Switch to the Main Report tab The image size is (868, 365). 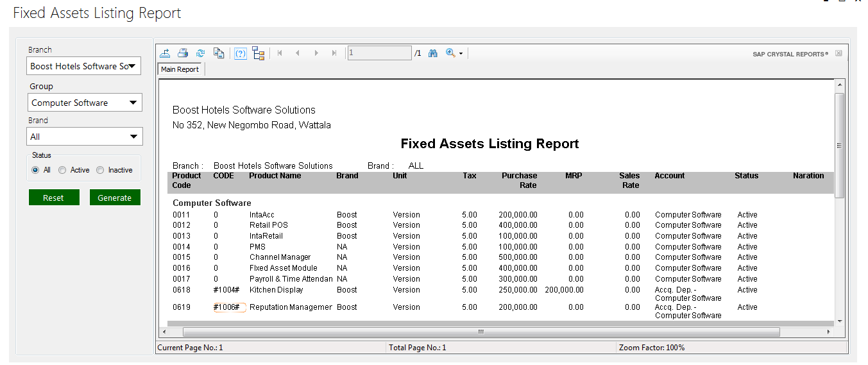(x=180, y=69)
